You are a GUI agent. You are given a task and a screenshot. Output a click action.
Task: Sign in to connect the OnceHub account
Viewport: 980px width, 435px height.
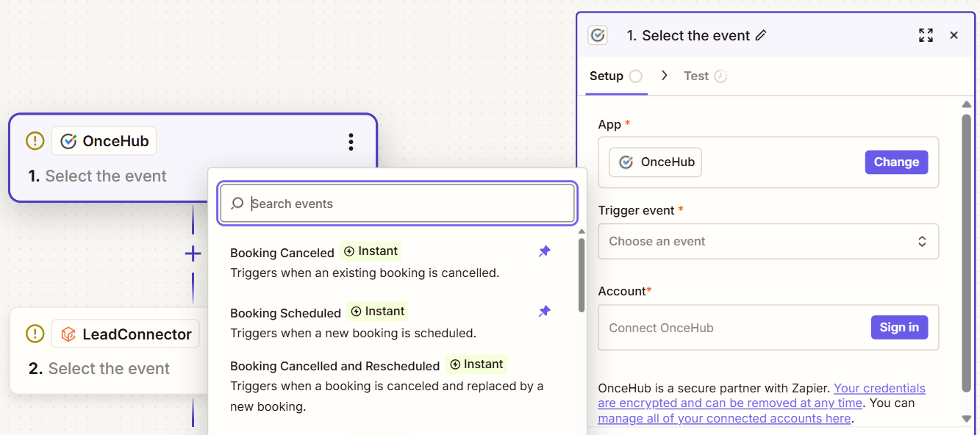(899, 328)
